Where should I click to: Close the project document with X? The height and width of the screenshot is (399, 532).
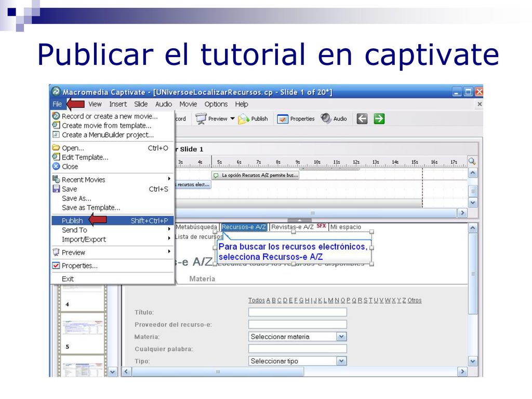click(480, 104)
